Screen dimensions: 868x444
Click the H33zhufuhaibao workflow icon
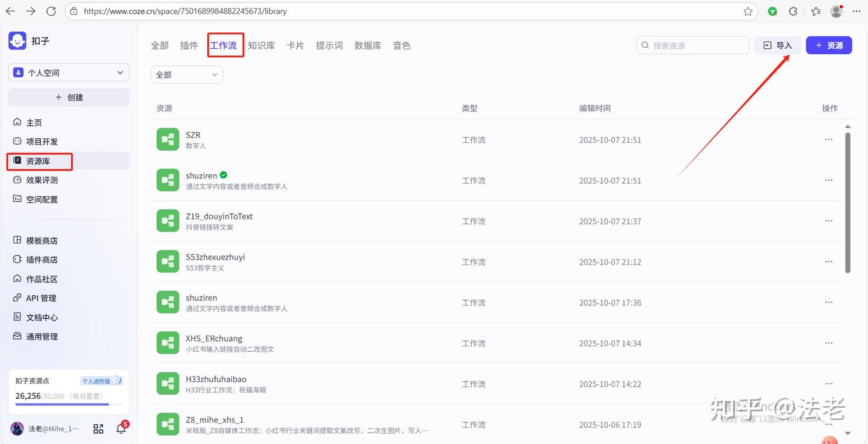168,384
